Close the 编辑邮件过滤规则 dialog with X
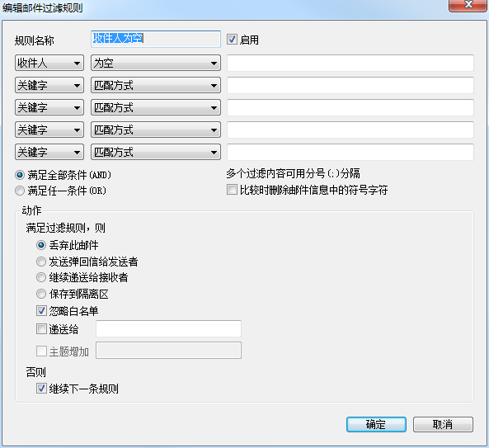Image resolution: width=489 pixels, height=448 pixels. 468,5
